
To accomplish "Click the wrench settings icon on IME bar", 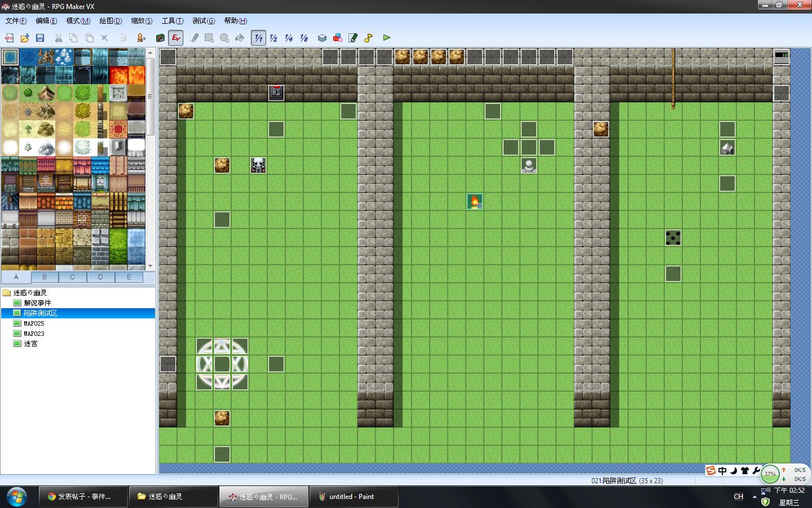I will click(756, 471).
